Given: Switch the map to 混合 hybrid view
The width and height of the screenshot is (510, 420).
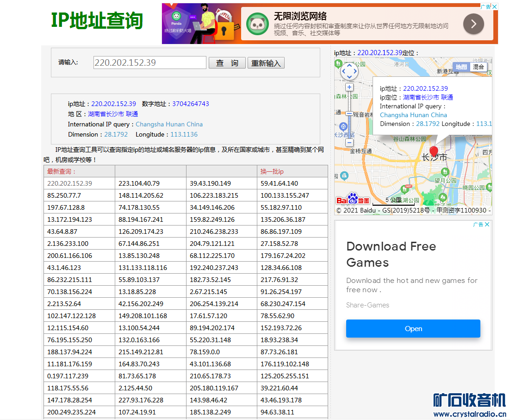Looking at the screenshot, I should (478, 67).
